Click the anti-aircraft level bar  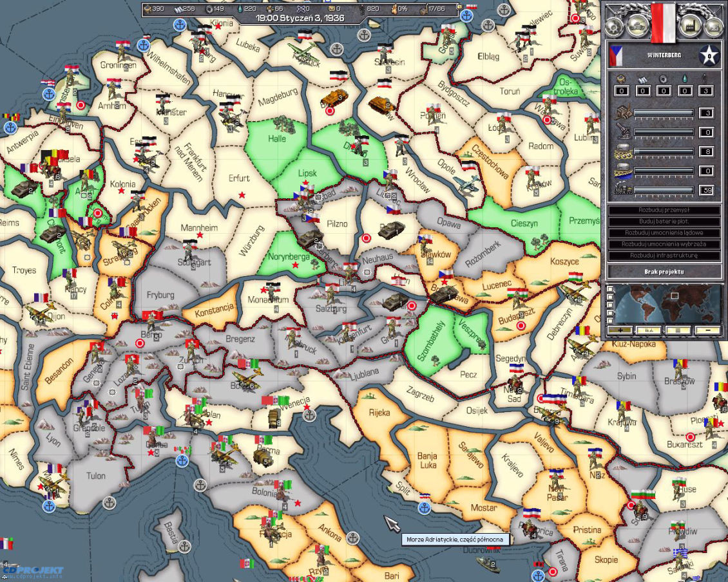pyautogui.click(x=664, y=132)
